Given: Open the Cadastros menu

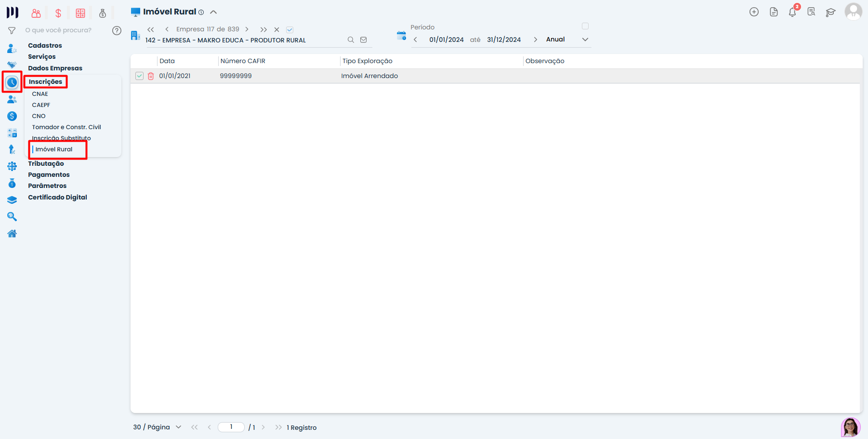Looking at the screenshot, I should pyautogui.click(x=45, y=45).
